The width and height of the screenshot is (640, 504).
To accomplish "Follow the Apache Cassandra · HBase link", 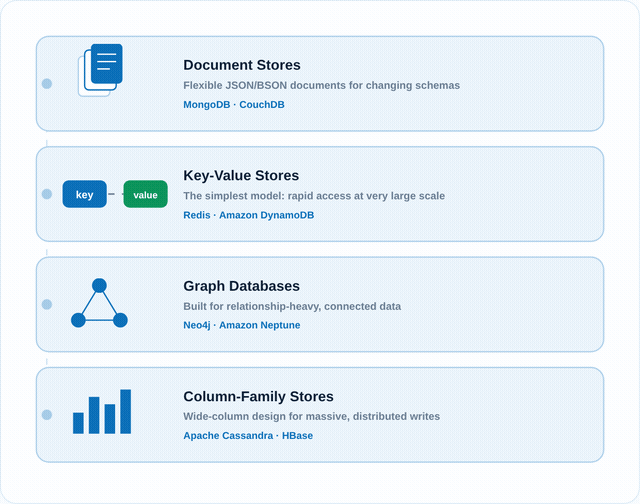I will [248, 435].
